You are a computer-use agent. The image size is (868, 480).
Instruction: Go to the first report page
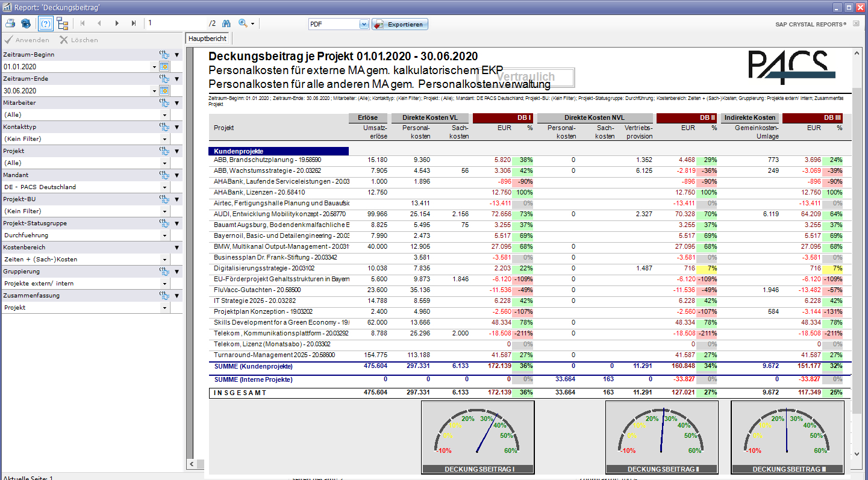coord(83,24)
